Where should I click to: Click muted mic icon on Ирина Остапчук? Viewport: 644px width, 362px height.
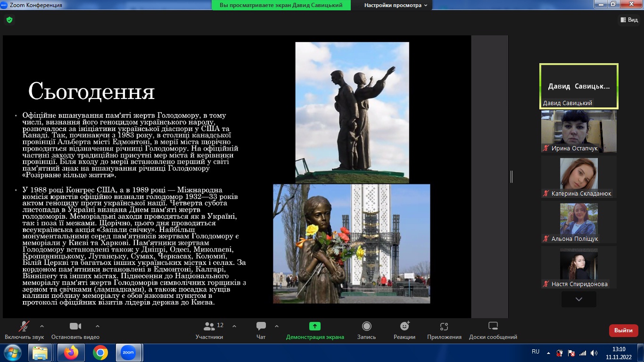547,148
